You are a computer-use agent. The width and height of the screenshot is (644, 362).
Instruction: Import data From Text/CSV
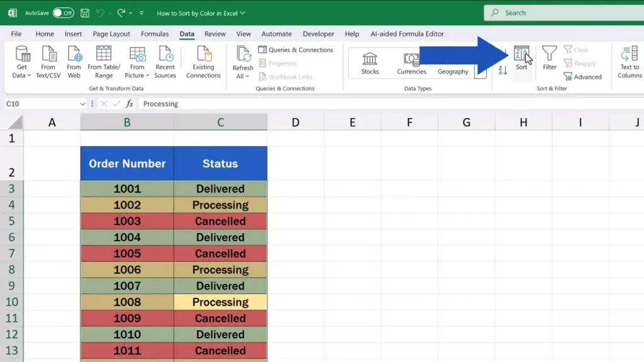(x=48, y=62)
